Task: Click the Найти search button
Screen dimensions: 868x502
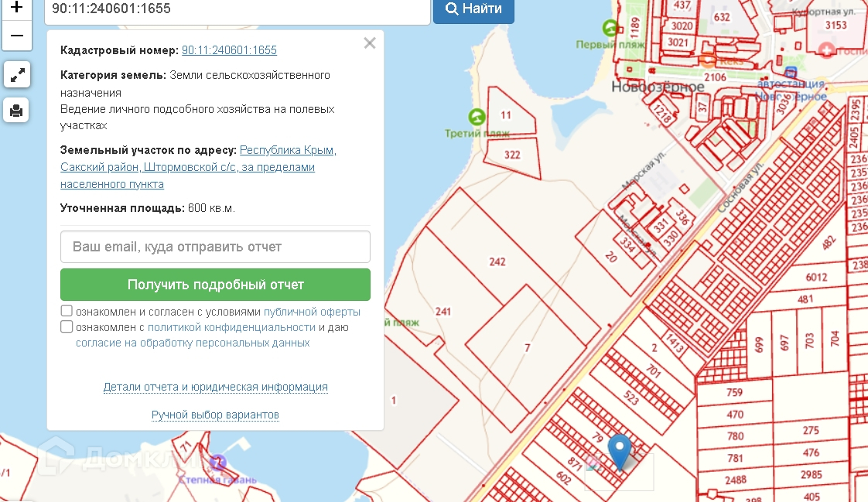Action: pos(474,9)
